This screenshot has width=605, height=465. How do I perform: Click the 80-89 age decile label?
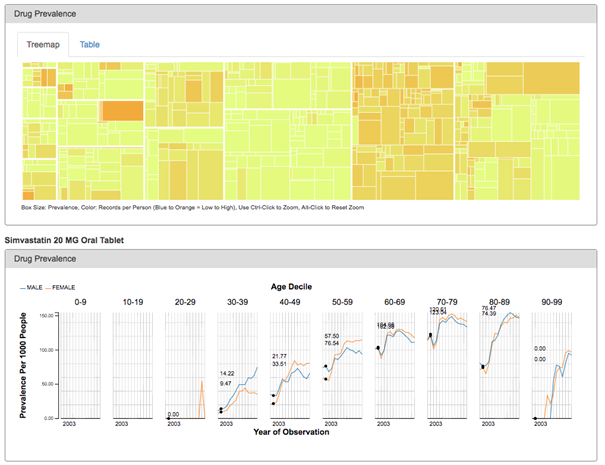coord(499,302)
